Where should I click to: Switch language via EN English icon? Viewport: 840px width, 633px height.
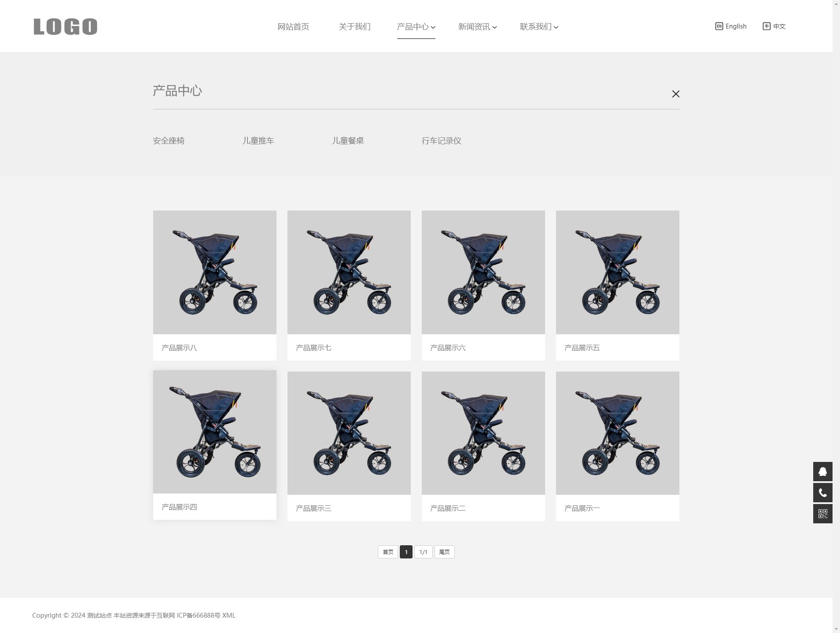tap(719, 26)
